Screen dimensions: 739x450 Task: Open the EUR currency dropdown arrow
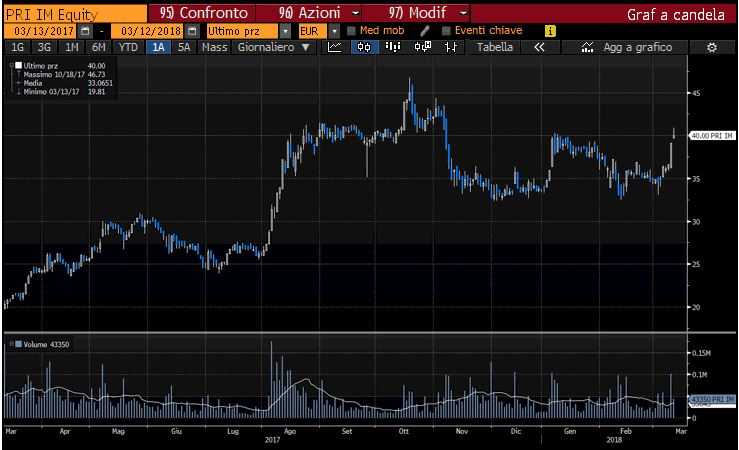coord(334,32)
